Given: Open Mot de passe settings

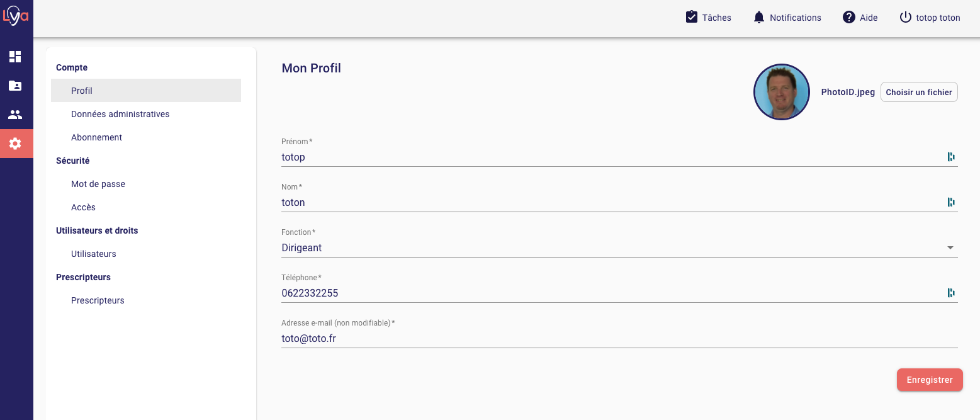Looking at the screenshot, I should tap(98, 184).
